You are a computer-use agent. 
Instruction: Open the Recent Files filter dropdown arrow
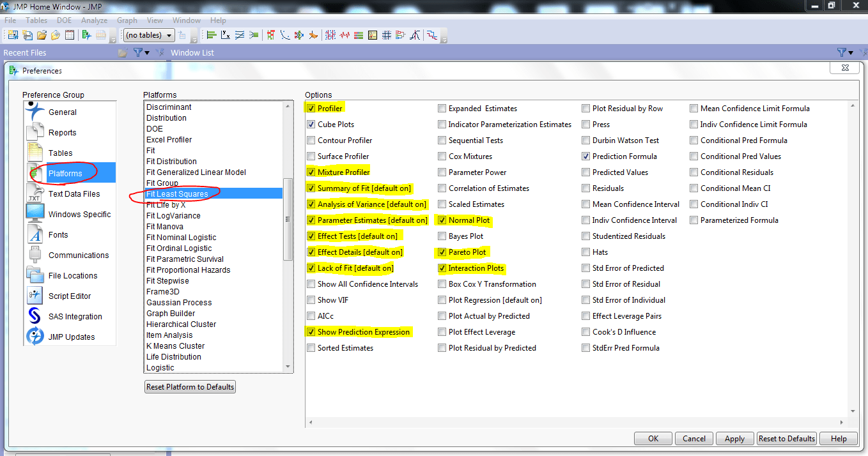click(148, 53)
